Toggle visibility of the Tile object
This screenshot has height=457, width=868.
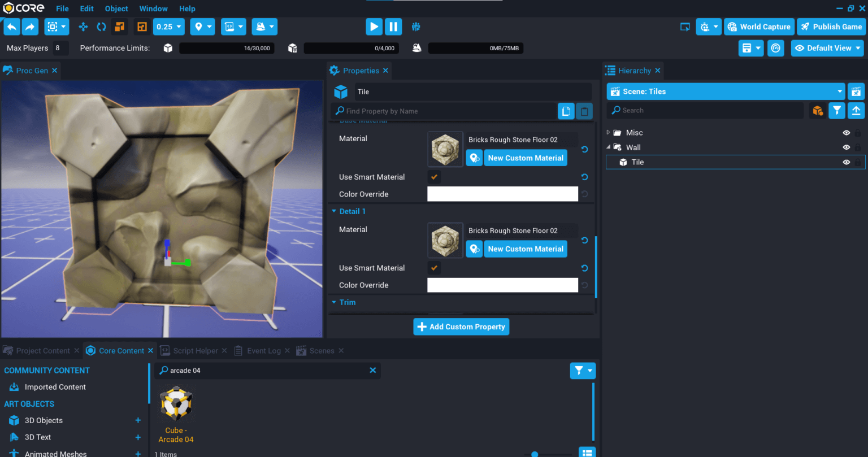coord(846,162)
